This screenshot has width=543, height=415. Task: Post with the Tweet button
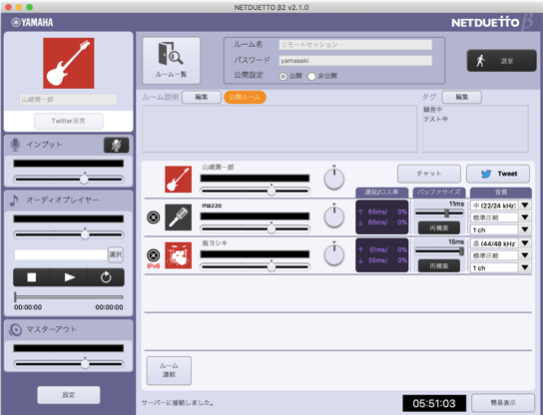[498, 174]
